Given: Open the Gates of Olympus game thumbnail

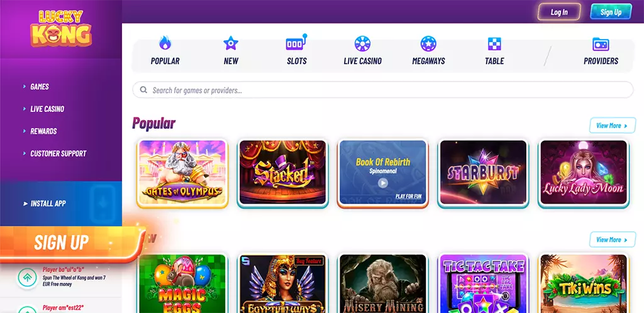Looking at the screenshot, I should [x=182, y=172].
